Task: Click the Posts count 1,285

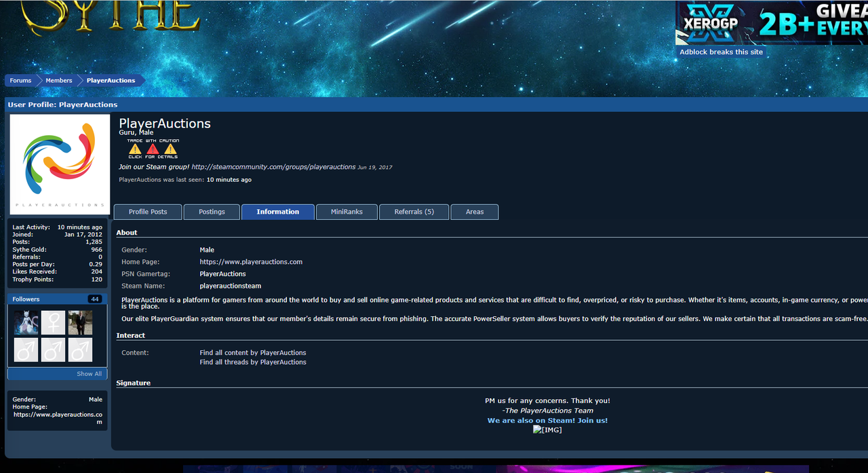Action: pyautogui.click(x=94, y=242)
